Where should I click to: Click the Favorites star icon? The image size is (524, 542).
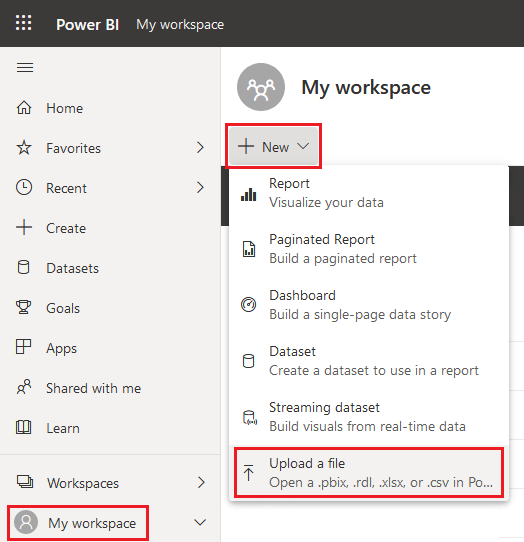point(24,148)
